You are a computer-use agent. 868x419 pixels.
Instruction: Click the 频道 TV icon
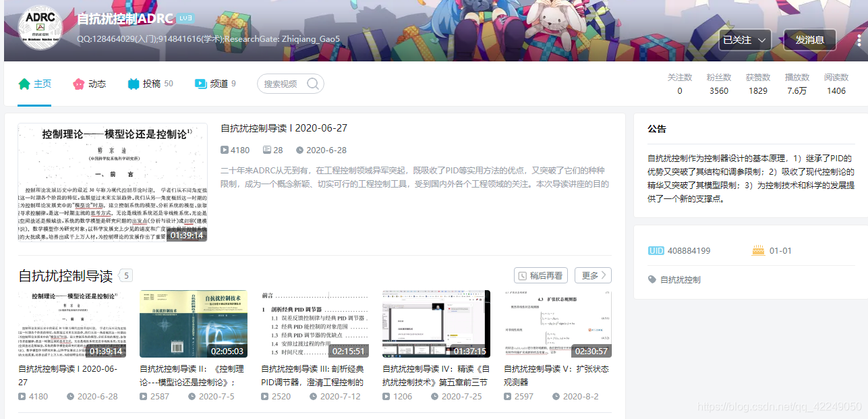(x=200, y=84)
